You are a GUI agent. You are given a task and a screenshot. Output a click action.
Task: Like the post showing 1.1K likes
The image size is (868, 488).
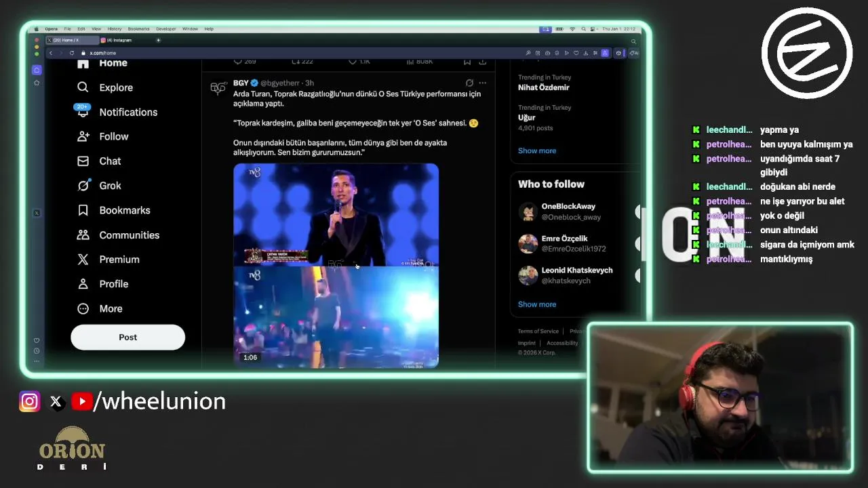[x=353, y=62]
